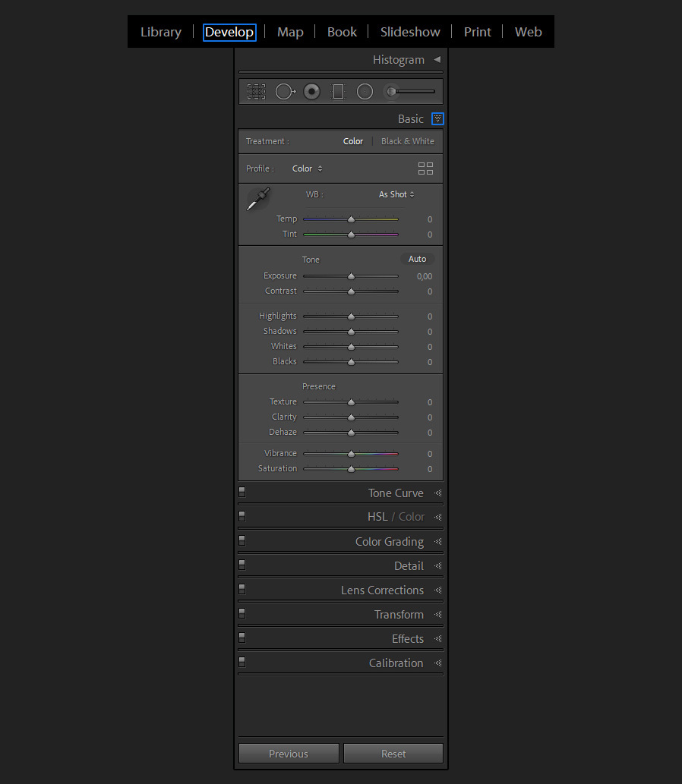Click the Shadows slider handle

pos(352,332)
